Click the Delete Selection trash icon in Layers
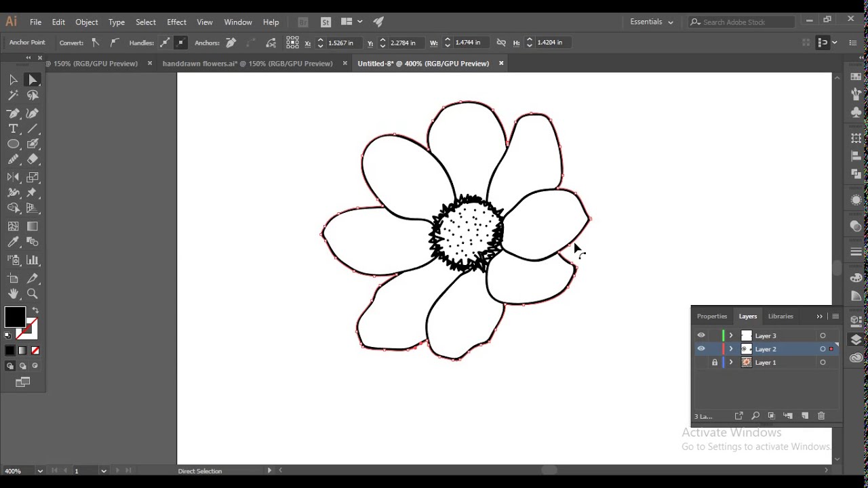This screenshot has width=868, height=488. 821,415
